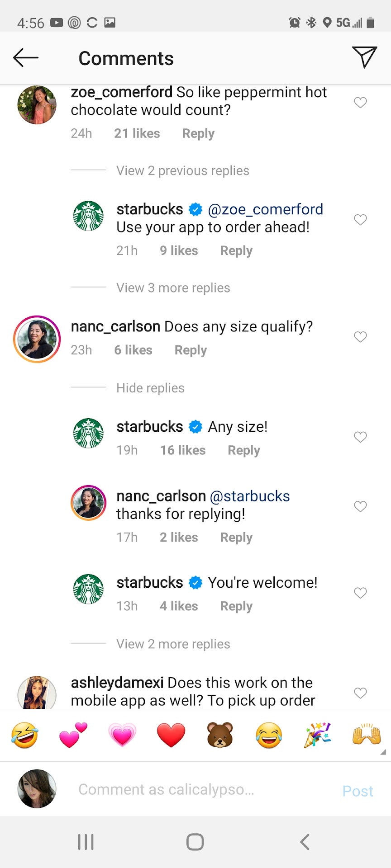Insert the red heart emoji

click(x=171, y=735)
